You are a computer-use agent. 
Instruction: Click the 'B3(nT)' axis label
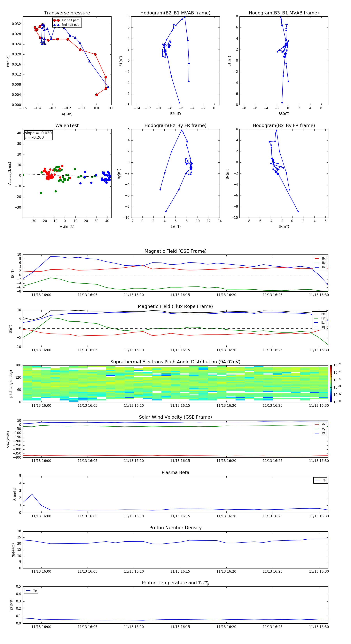tap(284, 114)
